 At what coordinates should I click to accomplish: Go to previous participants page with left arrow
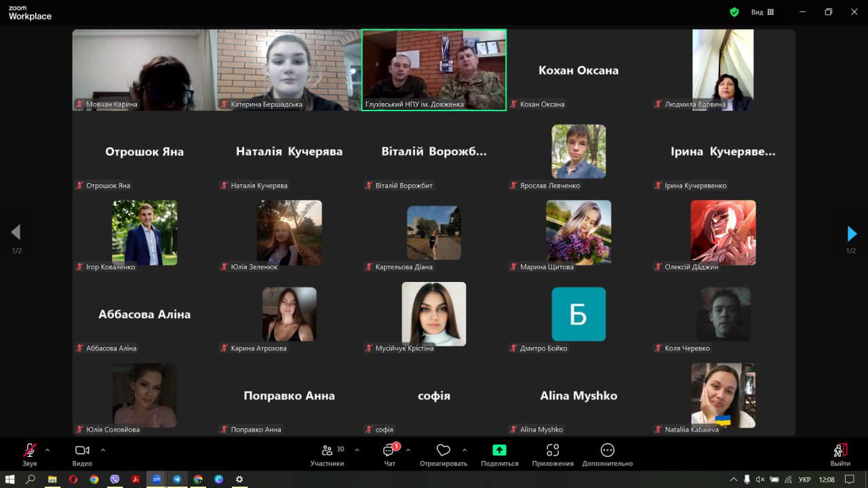[x=16, y=232]
